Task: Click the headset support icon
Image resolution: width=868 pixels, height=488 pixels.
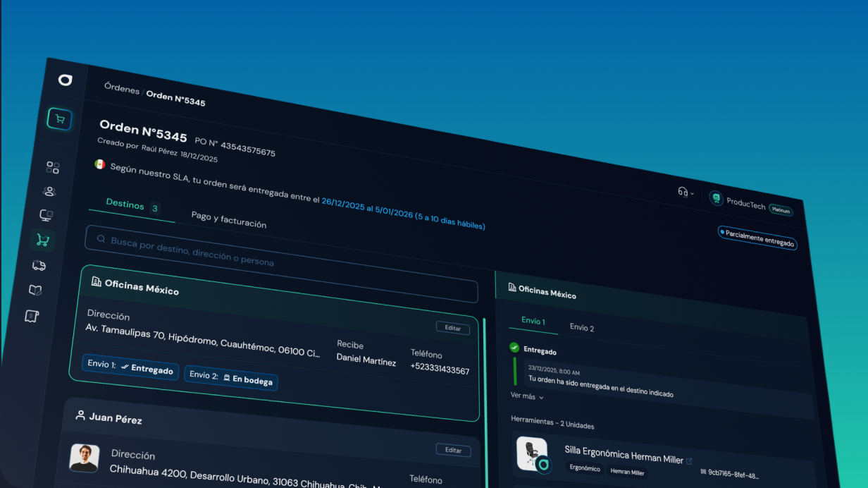Action: [x=682, y=191]
